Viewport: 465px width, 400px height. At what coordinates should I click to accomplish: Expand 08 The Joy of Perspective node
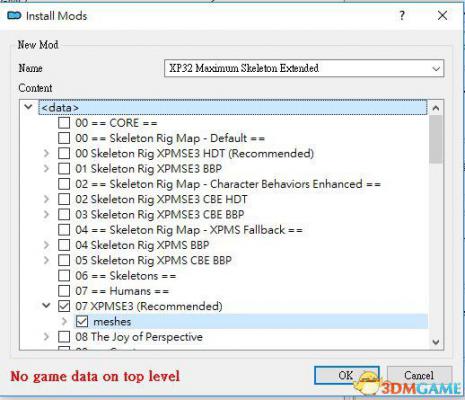coord(46,337)
